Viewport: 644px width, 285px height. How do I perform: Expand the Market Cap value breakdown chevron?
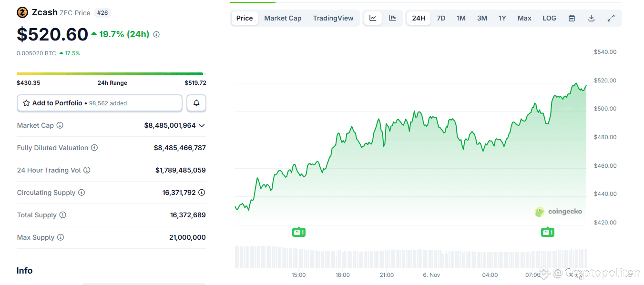tap(202, 125)
